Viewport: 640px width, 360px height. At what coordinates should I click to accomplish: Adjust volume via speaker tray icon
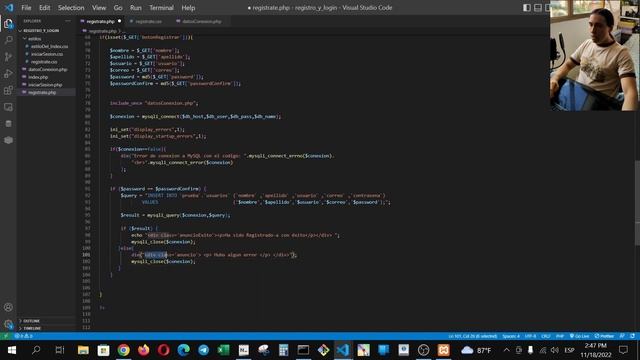[554, 350]
